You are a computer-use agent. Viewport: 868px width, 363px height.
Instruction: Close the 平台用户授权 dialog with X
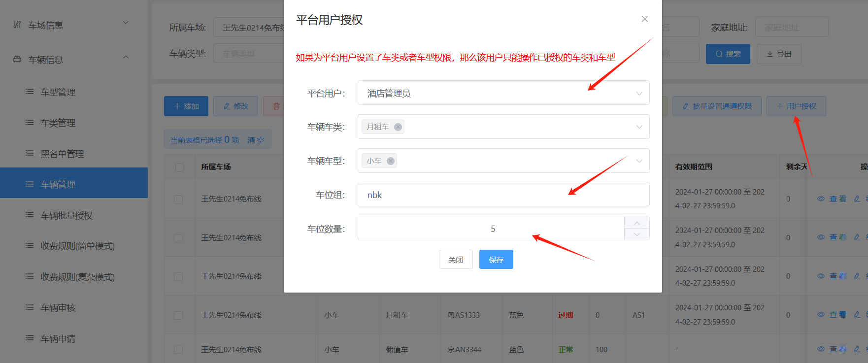(644, 19)
